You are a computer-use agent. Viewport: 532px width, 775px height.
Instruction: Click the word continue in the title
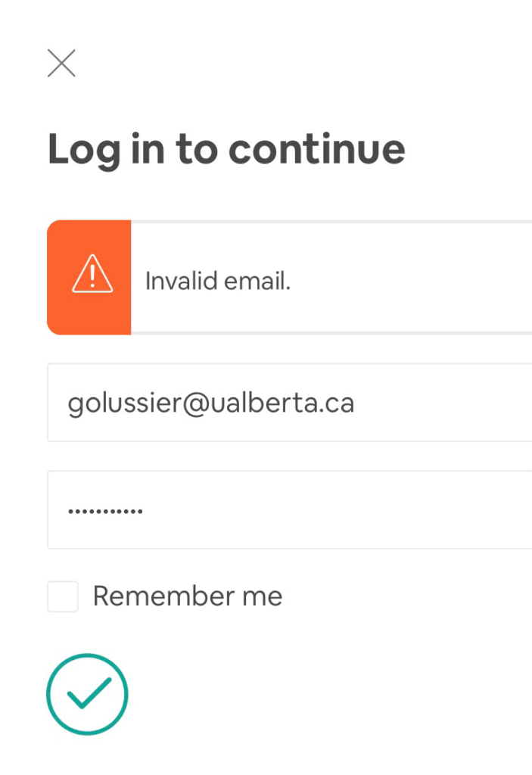(317, 149)
